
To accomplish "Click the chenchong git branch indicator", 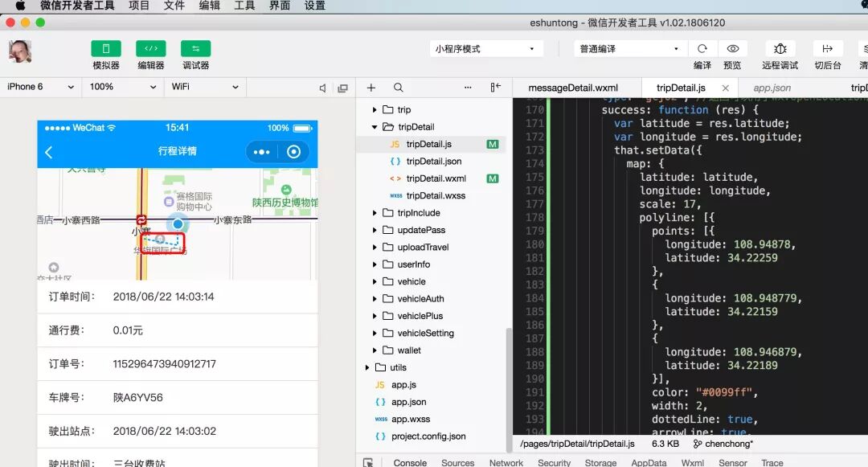I will pos(723,444).
